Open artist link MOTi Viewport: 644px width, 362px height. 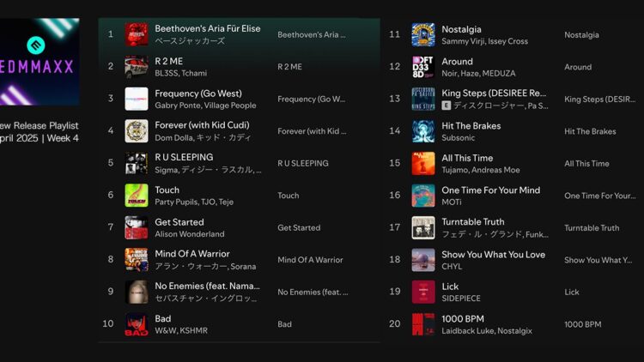452,202
